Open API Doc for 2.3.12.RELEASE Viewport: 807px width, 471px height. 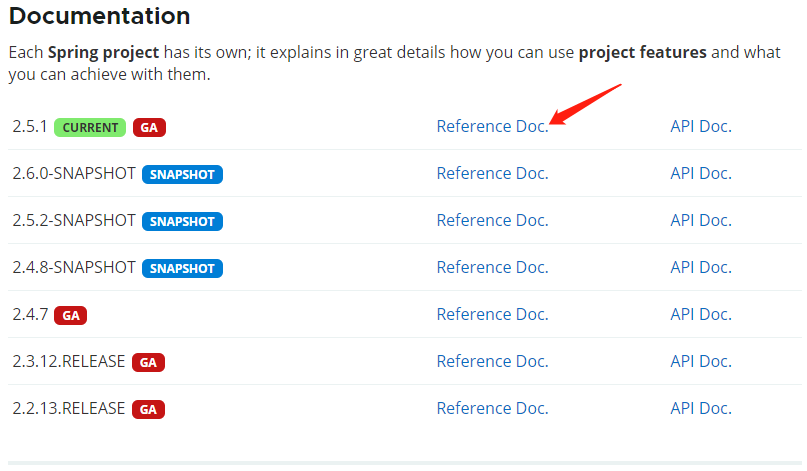700,362
